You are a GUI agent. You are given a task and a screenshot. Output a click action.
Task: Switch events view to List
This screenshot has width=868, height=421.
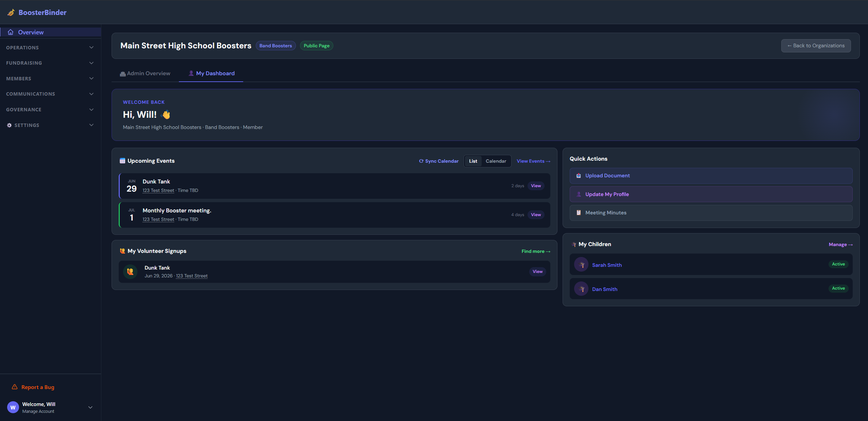[473, 161]
